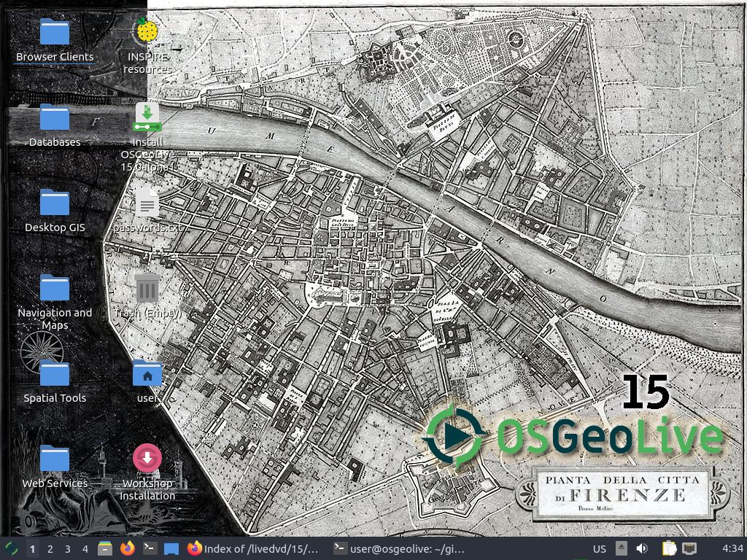Switch to the user@osgeolive terminal window

click(x=398, y=548)
